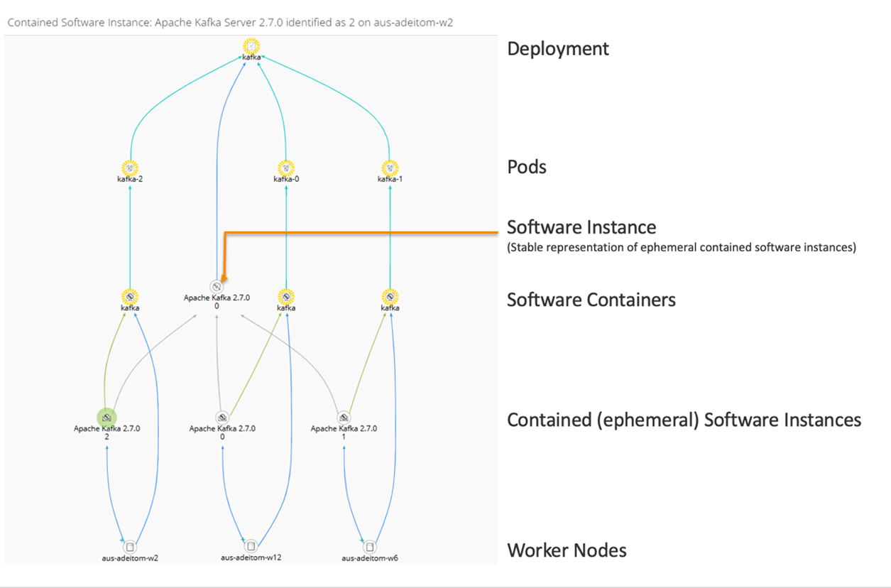Click the 'aus-adeitom-w6' label text
The image size is (891, 588).
[x=370, y=558]
